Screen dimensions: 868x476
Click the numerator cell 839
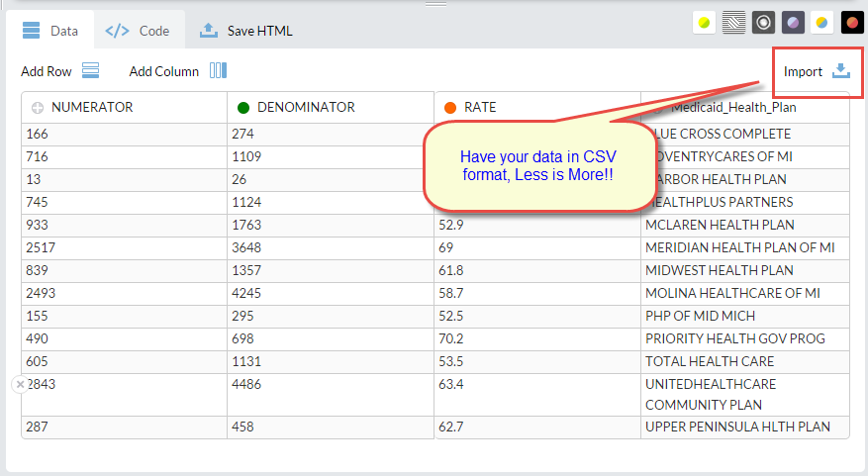(x=125, y=270)
